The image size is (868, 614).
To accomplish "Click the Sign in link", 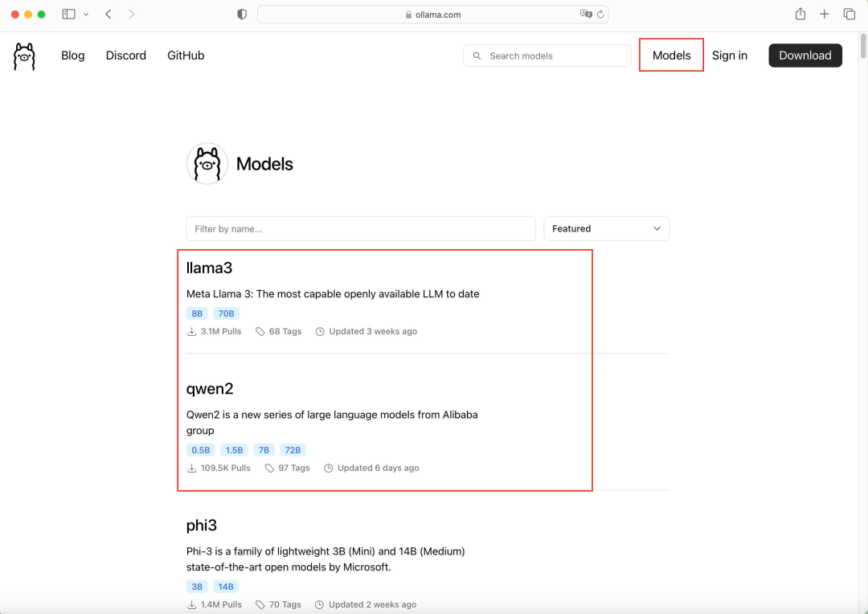I will point(730,55).
